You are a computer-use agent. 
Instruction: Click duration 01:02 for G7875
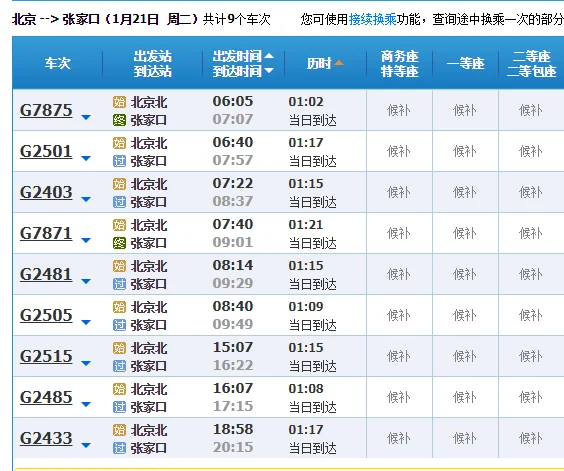tap(306, 101)
